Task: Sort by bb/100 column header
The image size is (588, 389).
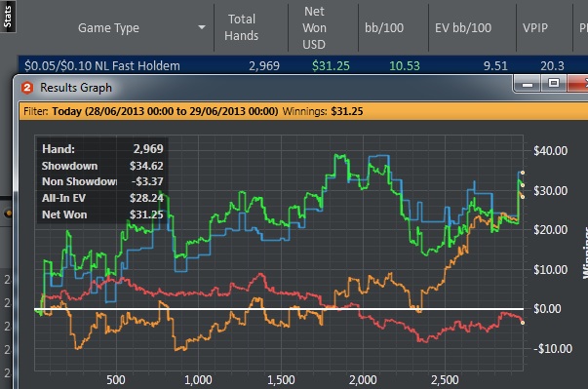Action: (384, 27)
